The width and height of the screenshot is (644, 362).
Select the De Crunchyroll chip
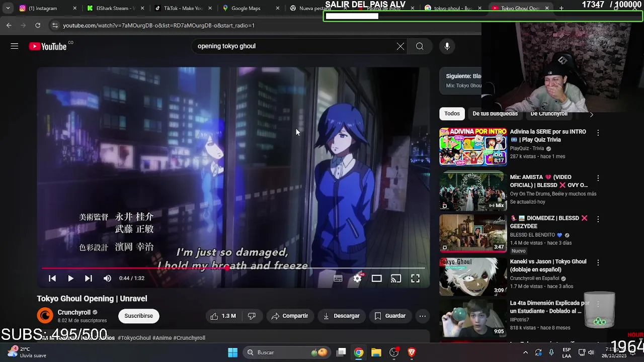[549, 114]
